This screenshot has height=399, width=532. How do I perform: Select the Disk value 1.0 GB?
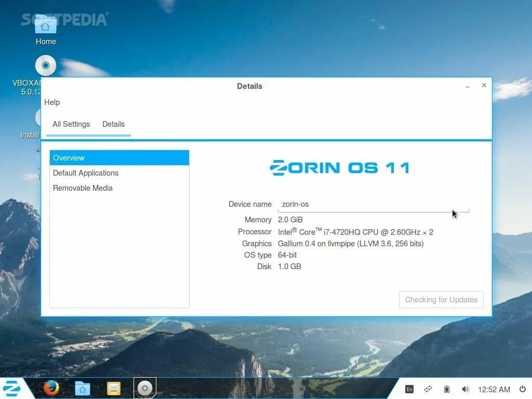[x=289, y=267]
